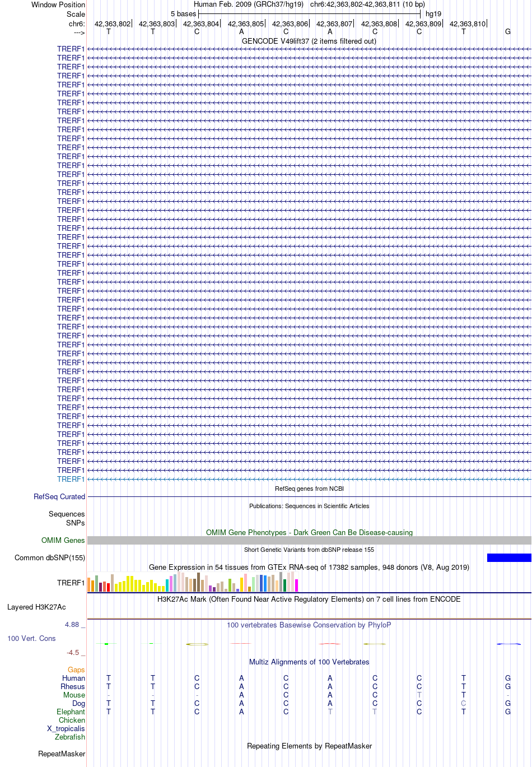Screen dimensions: 532x767
Task: Select the RepeatMasker track label
Action: [x=62, y=754]
